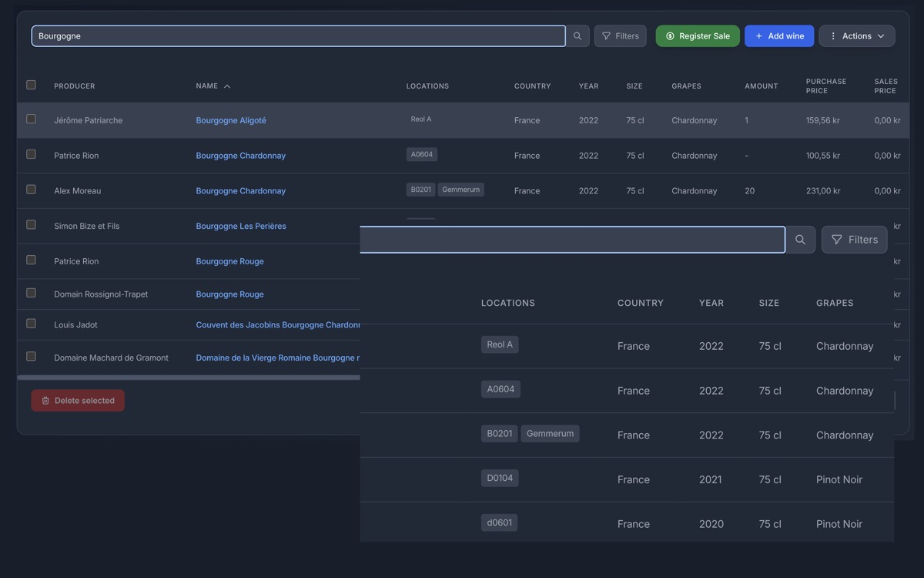
Task: Click year 2020 in the inset
Action: pyautogui.click(x=711, y=524)
